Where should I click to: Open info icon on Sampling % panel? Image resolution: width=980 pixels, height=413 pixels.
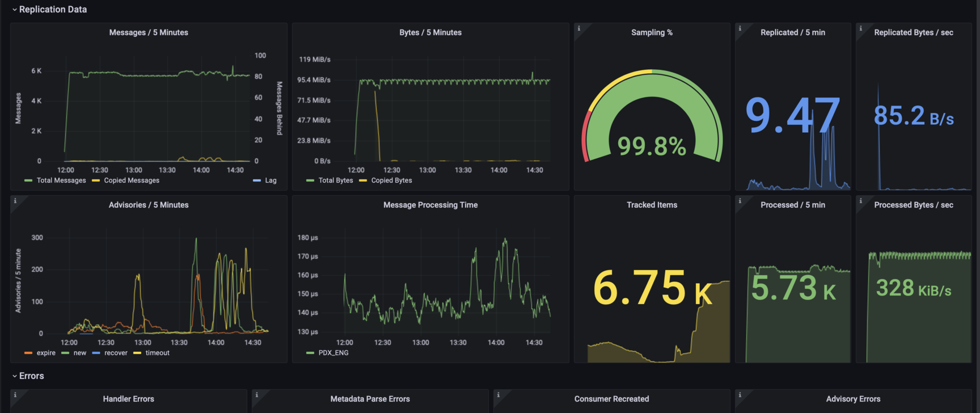[578, 28]
